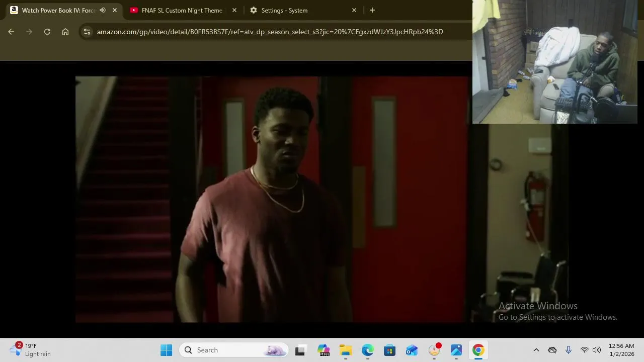Select the Google Chrome taskbar icon
Image resolution: width=644 pixels, height=362 pixels.
(478, 350)
